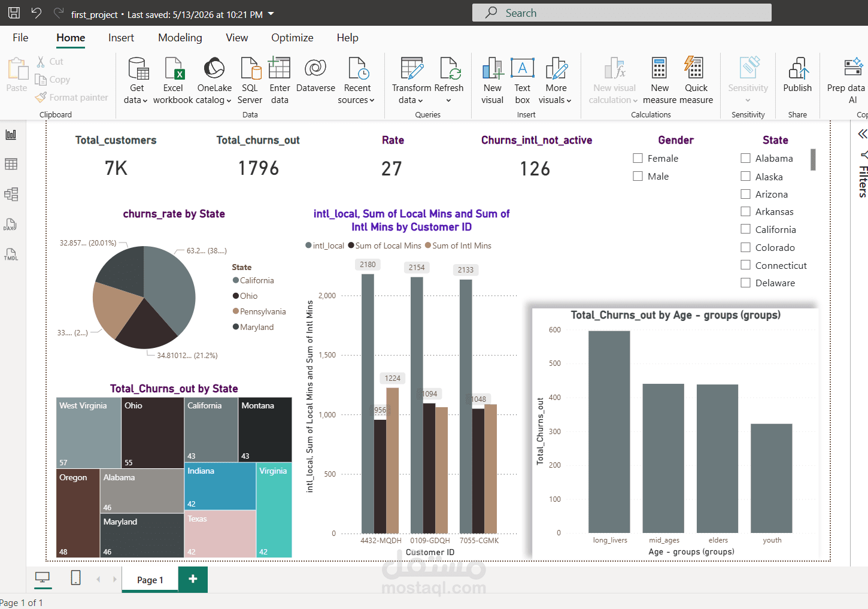Switch to Table view in sidebar
The width and height of the screenshot is (868, 609).
(x=11, y=164)
